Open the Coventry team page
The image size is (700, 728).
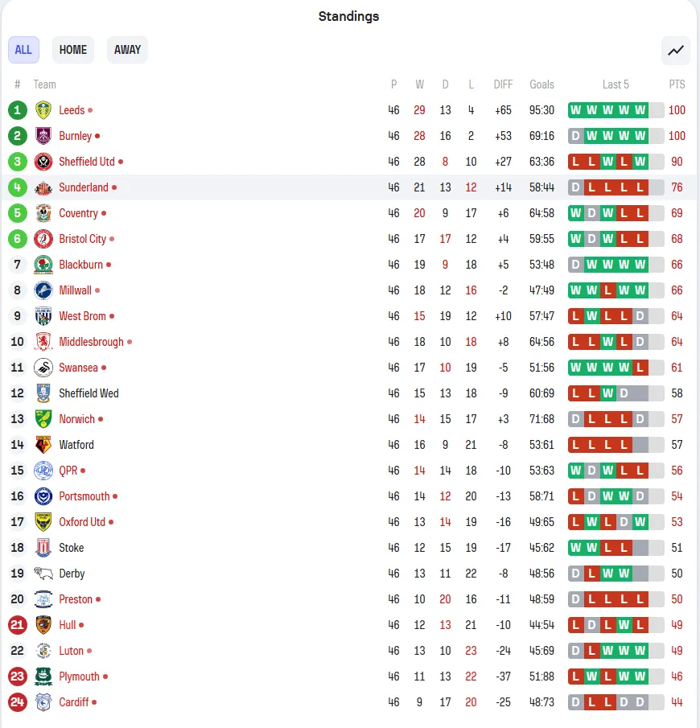[x=79, y=213]
